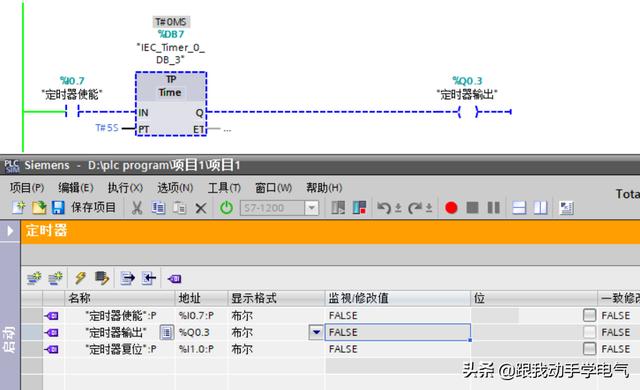Click the undo arrow icon
Screen dimensions: 640x390
point(383,208)
